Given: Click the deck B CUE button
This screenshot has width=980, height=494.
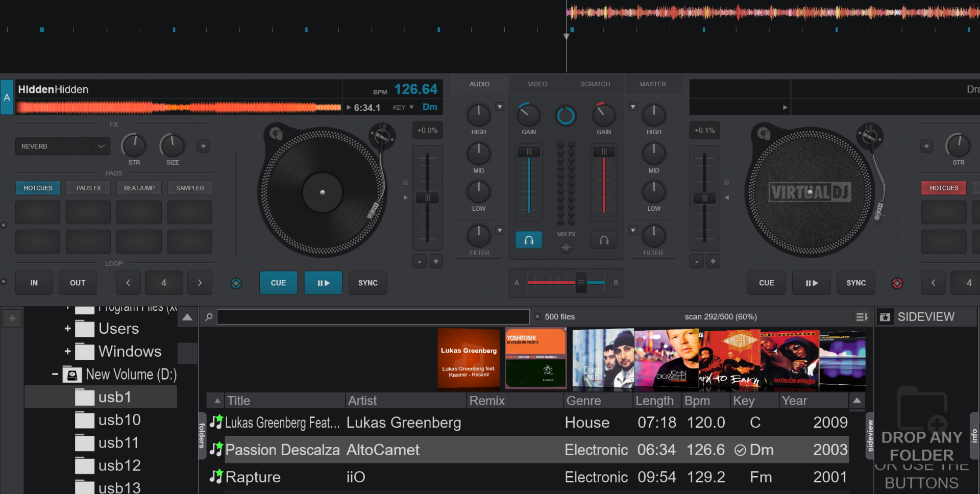Looking at the screenshot, I should [x=766, y=283].
